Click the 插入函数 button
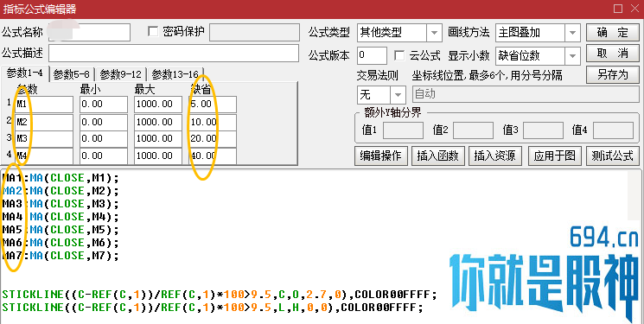Viewport: 644px width, 324px height. click(x=437, y=156)
